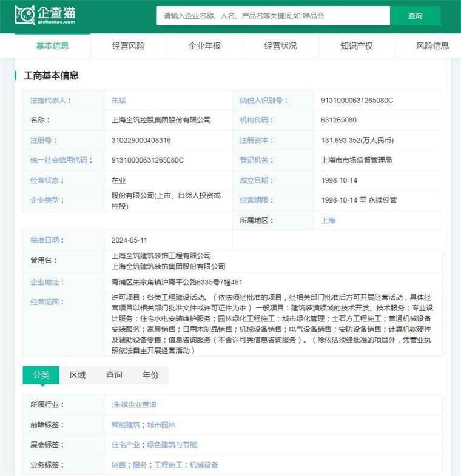Screen dimensions: 461x476
Task: Click the 工程施工 business tag
Action: click(168, 464)
